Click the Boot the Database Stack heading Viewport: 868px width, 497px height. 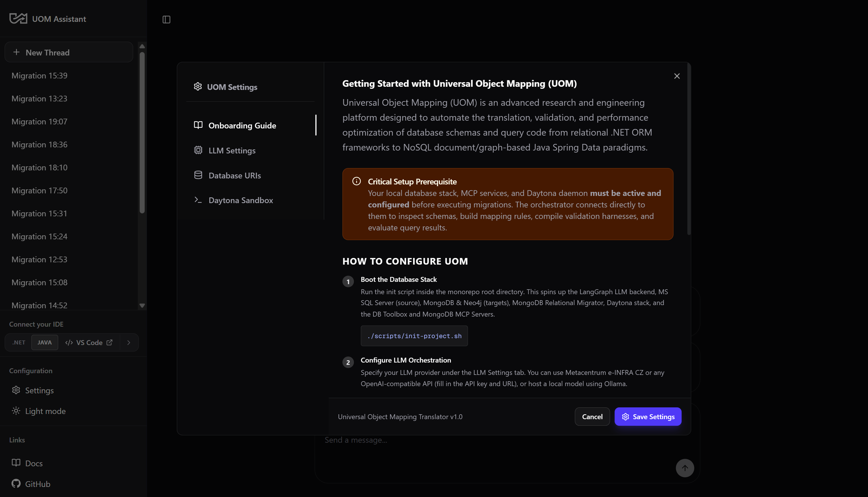(399, 279)
